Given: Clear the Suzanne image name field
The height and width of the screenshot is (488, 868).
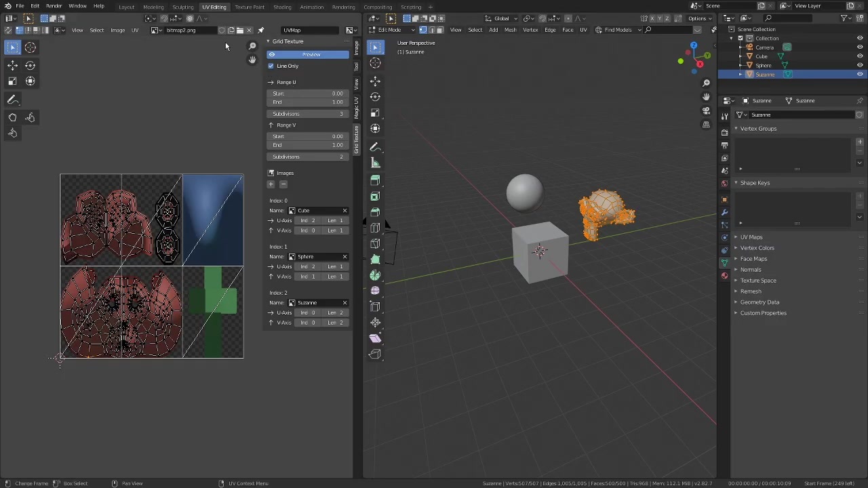Looking at the screenshot, I should click(344, 303).
